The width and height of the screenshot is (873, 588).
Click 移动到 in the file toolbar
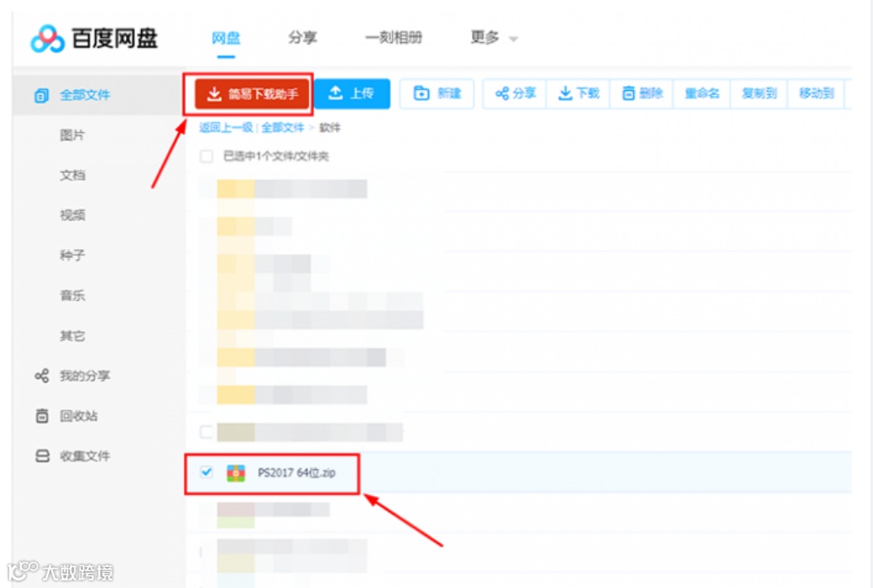point(816,94)
